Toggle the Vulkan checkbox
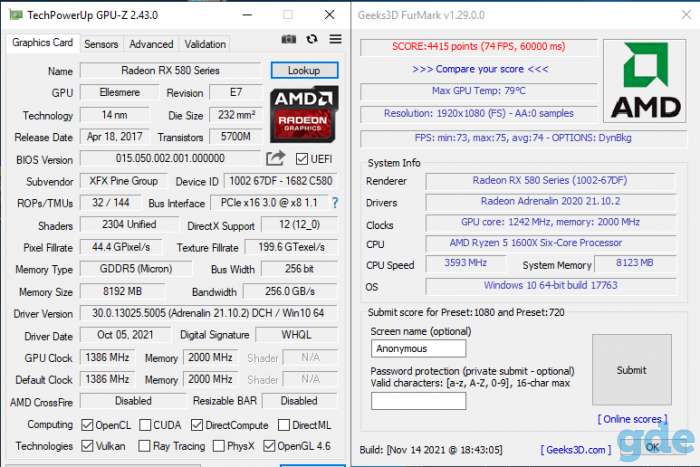 click(x=87, y=446)
